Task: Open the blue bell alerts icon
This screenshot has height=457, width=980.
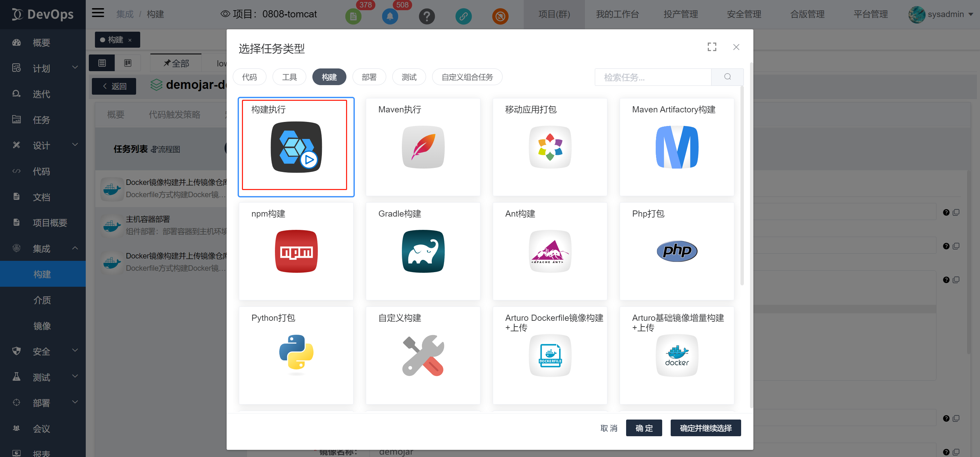Action: 390,16
